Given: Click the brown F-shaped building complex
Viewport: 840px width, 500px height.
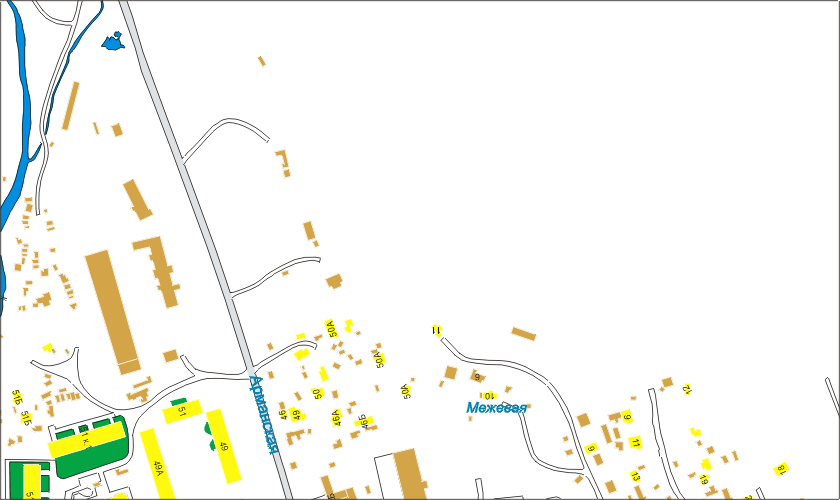Looking at the screenshot, I should point(159,268).
